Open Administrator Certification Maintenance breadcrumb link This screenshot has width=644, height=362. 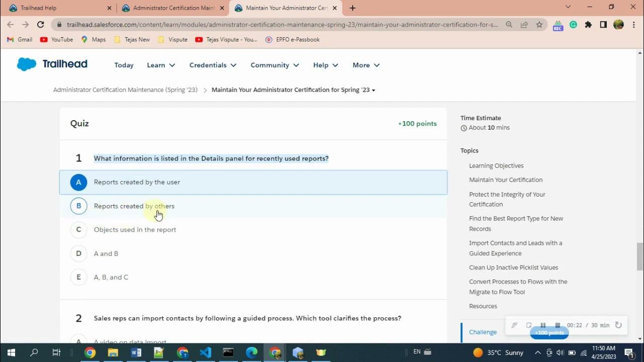125,90
